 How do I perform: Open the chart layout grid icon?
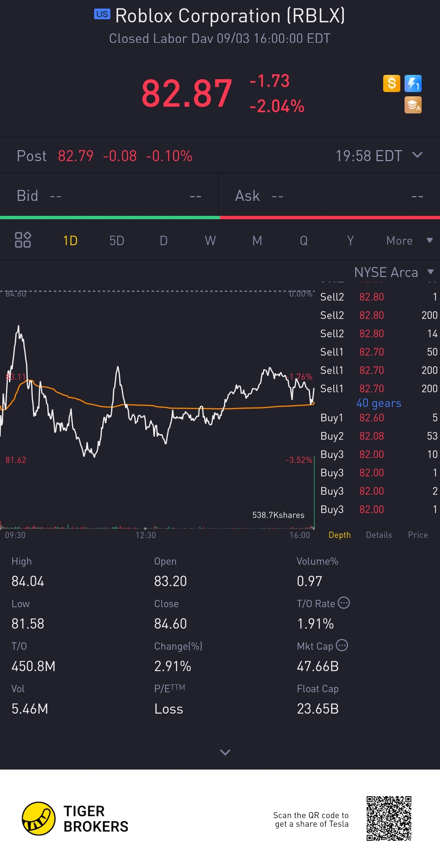pyautogui.click(x=23, y=240)
